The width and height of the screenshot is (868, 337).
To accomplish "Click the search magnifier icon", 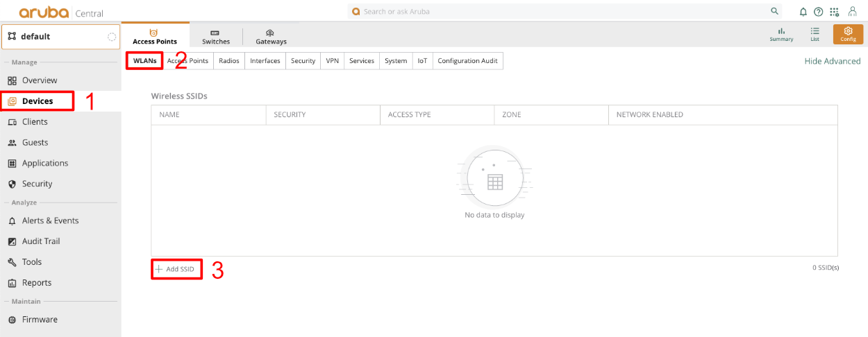I will click(x=775, y=12).
